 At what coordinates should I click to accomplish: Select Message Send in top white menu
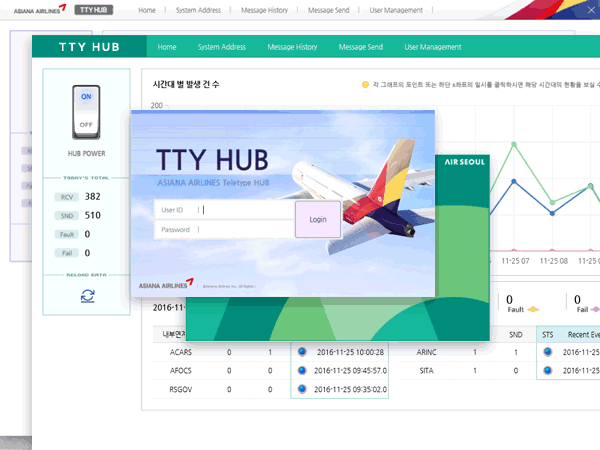click(x=329, y=10)
